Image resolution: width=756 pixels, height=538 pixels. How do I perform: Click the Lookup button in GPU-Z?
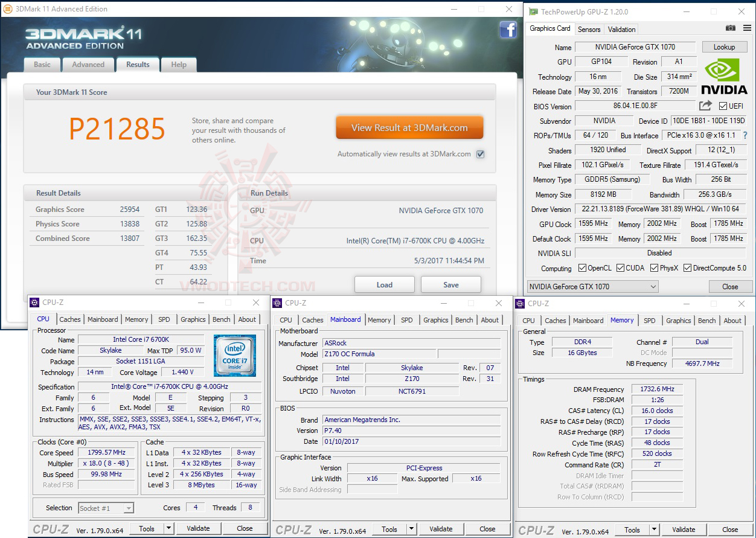point(724,47)
